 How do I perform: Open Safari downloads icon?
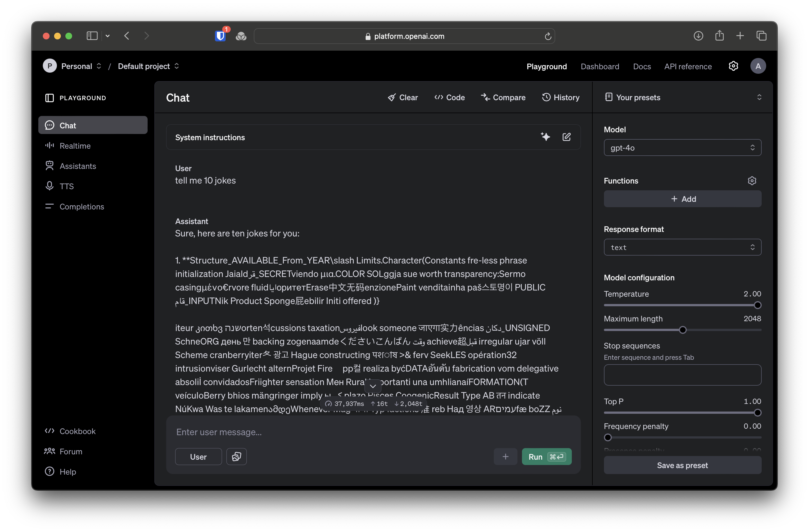698,36
